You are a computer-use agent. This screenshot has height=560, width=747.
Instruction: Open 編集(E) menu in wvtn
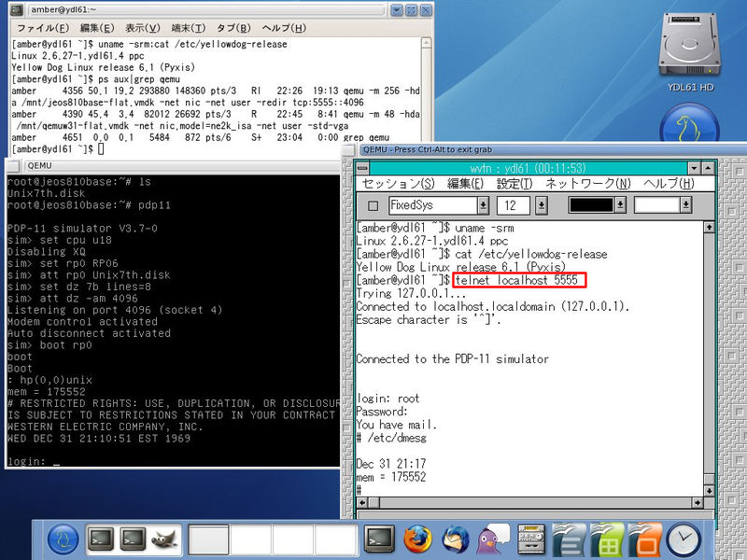tap(465, 183)
